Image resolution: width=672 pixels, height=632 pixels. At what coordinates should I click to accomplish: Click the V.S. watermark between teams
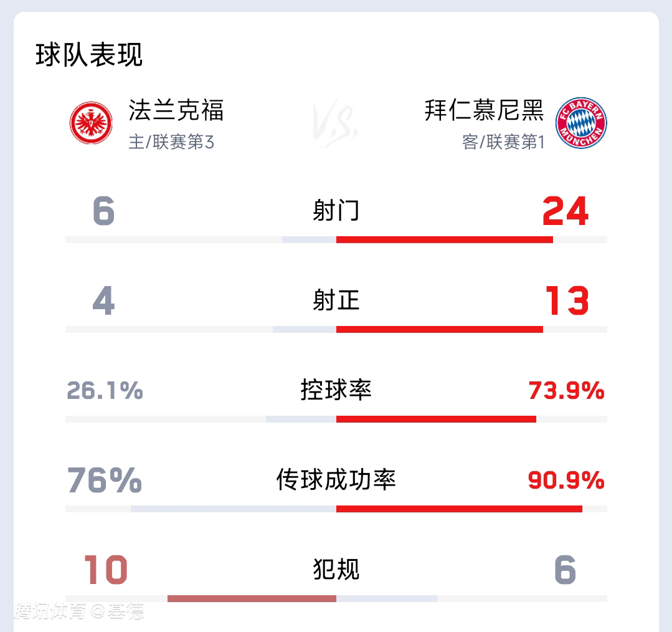pos(336,122)
